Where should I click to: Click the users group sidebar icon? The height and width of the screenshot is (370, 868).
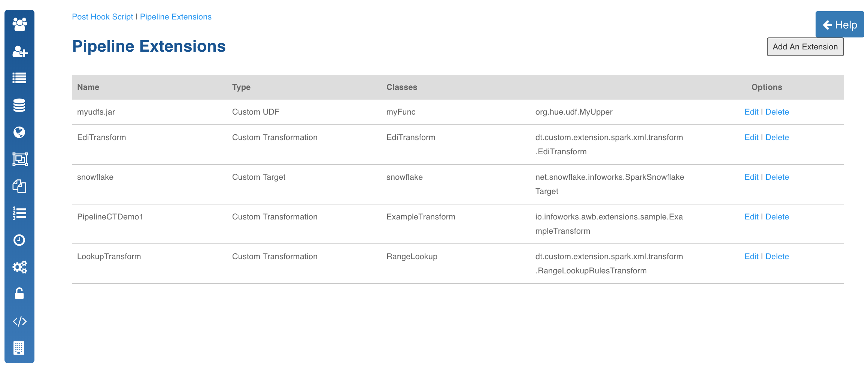(x=19, y=24)
